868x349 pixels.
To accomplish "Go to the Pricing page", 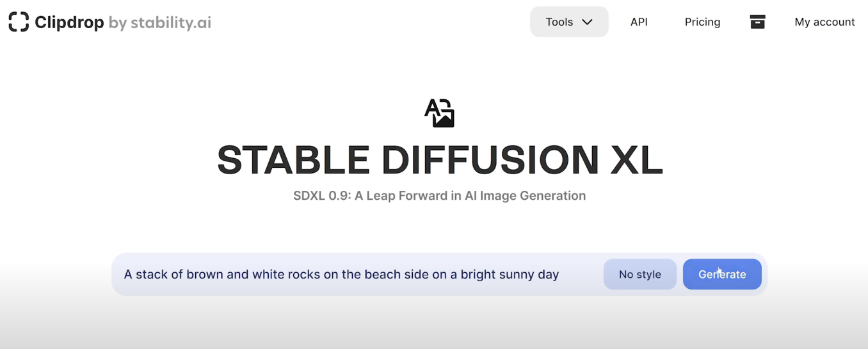I will [702, 22].
